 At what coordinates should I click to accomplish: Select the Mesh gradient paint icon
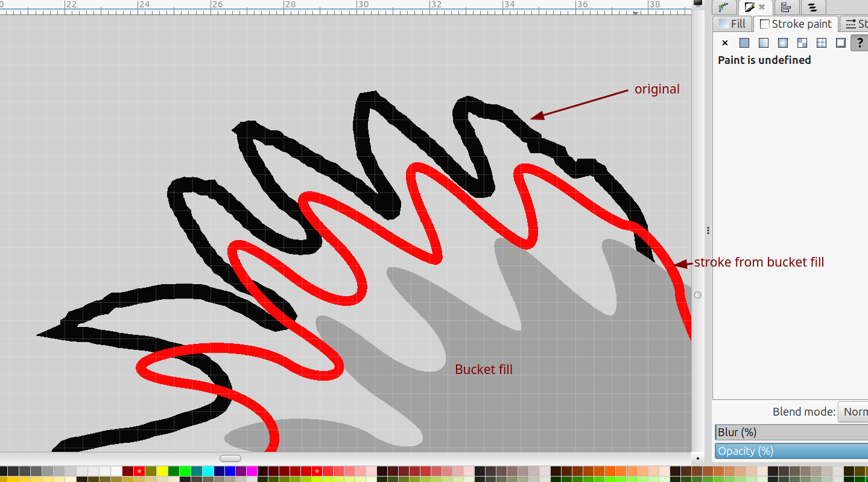click(802, 43)
